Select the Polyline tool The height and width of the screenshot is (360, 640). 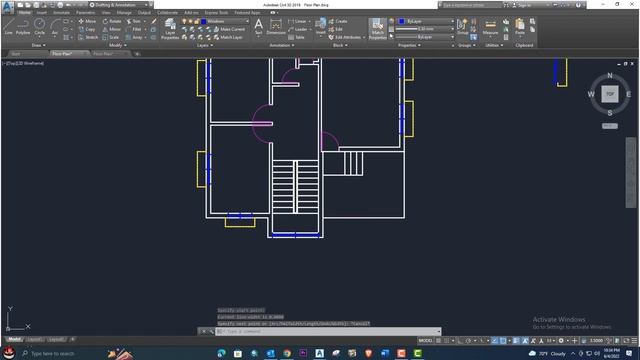(23, 26)
